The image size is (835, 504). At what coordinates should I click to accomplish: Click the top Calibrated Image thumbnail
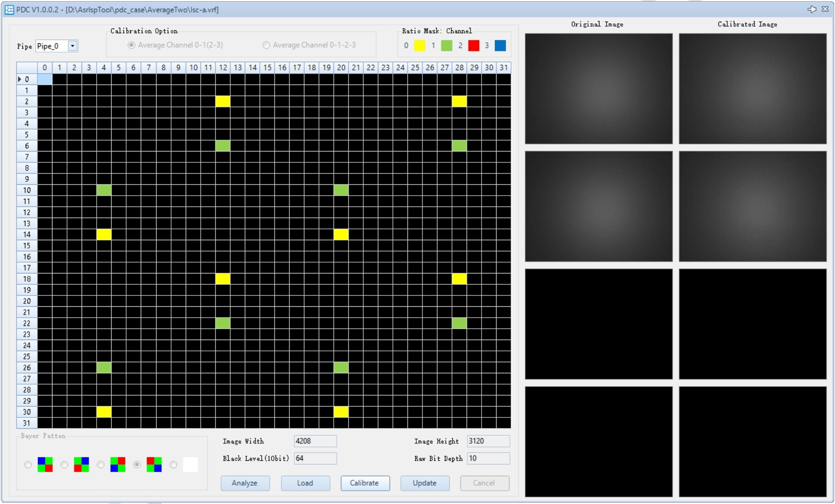(x=752, y=89)
